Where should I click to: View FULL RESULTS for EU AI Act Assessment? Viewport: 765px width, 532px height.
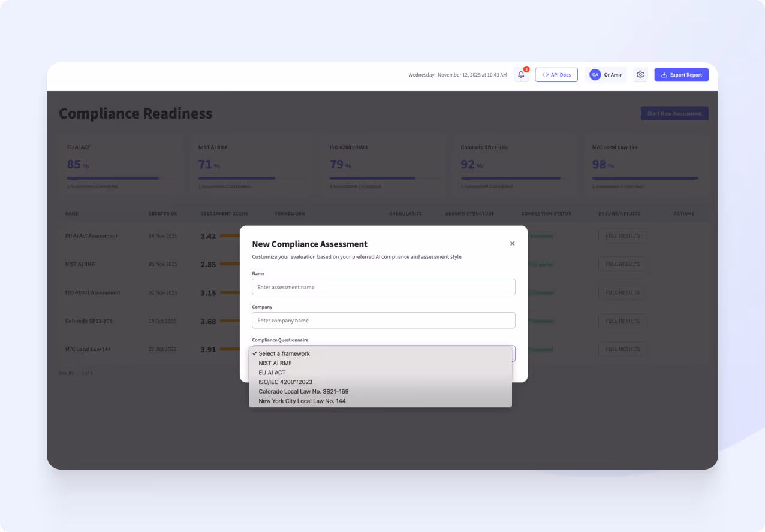[x=623, y=235]
